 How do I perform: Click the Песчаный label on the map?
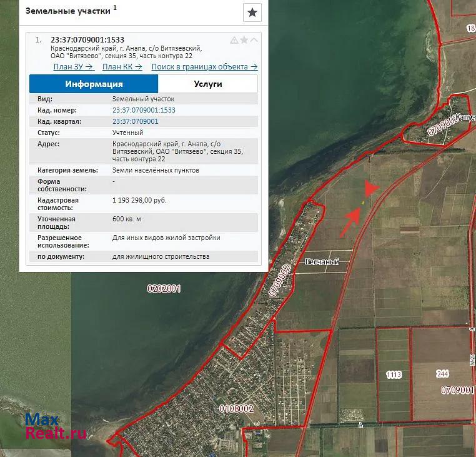[321, 262]
